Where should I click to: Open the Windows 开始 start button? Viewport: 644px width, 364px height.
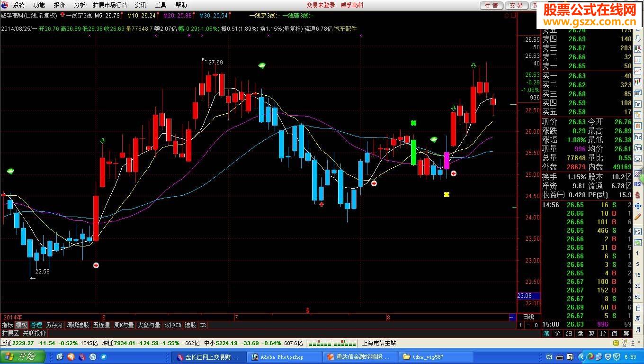pyautogui.click(x=23, y=357)
